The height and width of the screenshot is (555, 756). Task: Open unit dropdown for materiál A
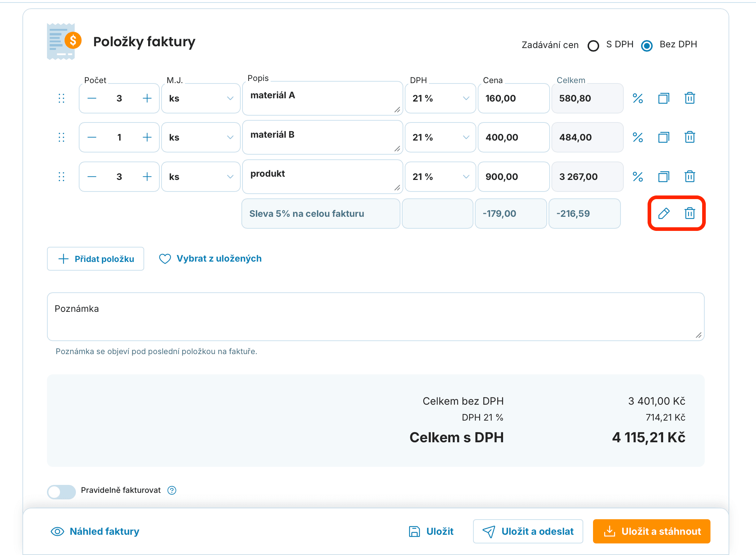pyautogui.click(x=201, y=98)
